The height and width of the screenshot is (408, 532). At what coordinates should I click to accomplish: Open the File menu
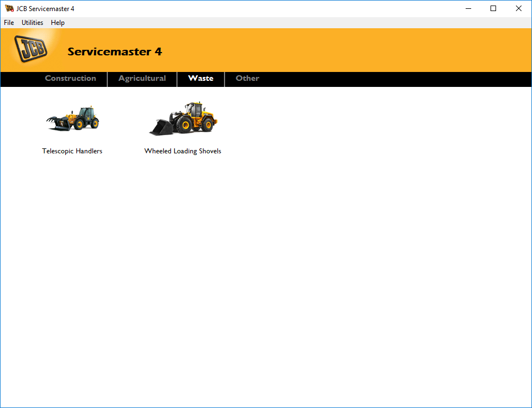tap(9, 23)
